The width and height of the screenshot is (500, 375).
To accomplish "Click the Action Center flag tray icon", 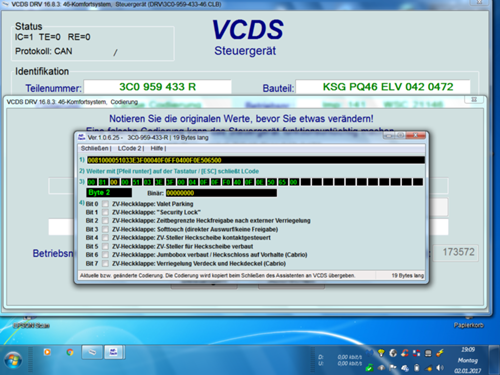I will click(393, 368).
